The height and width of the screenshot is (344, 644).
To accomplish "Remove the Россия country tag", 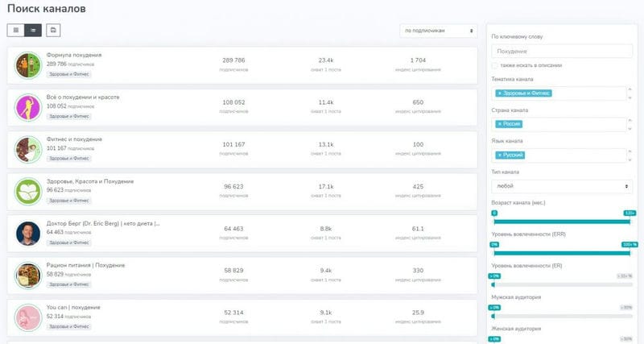I will [x=499, y=124].
